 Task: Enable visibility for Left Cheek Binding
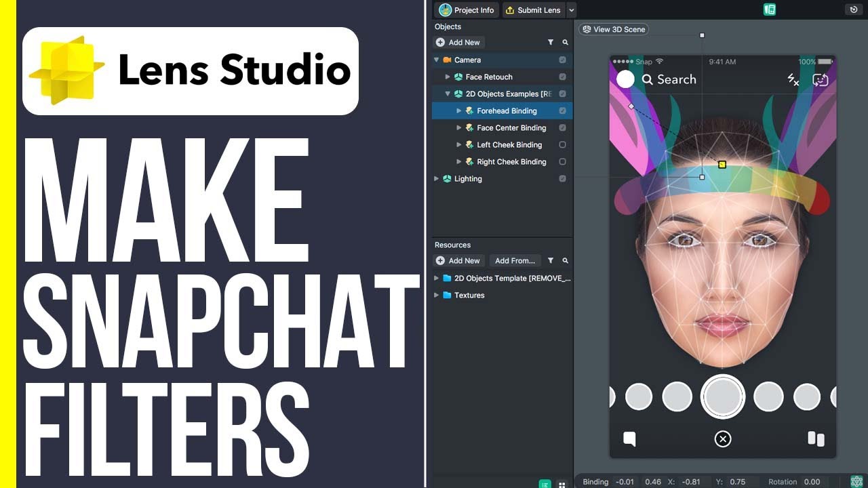pos(562,144)
